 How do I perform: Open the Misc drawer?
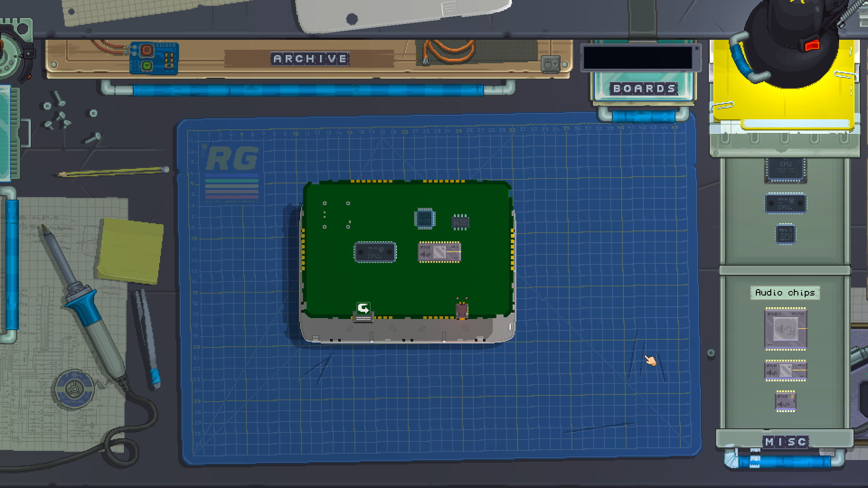pyautogui.click(x=785, y=441)
